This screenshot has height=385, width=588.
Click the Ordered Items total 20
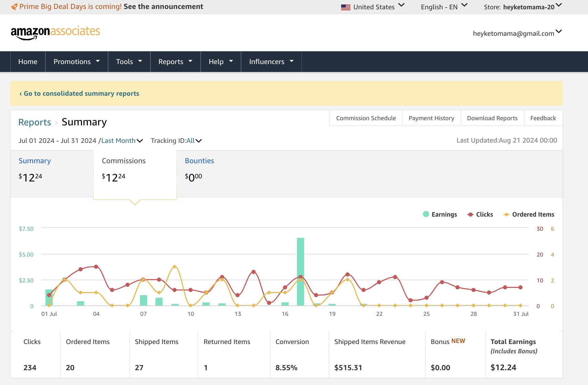(70, 367)
